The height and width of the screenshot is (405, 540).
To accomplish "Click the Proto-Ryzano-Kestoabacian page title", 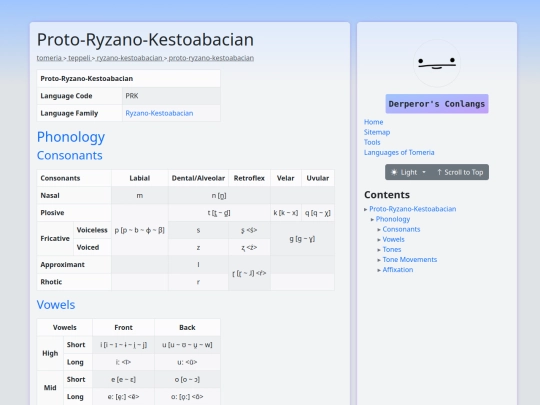I will 145,40.
